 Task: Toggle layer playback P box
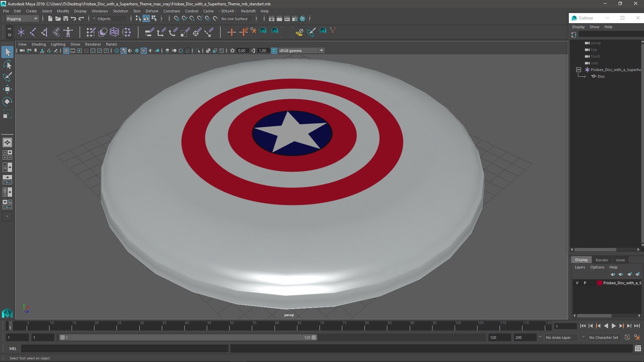pos(585,283)
